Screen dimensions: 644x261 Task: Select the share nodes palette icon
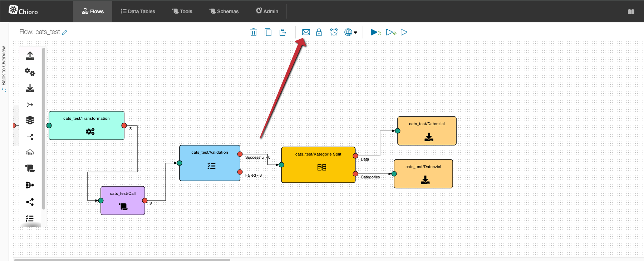pos(30,202)
